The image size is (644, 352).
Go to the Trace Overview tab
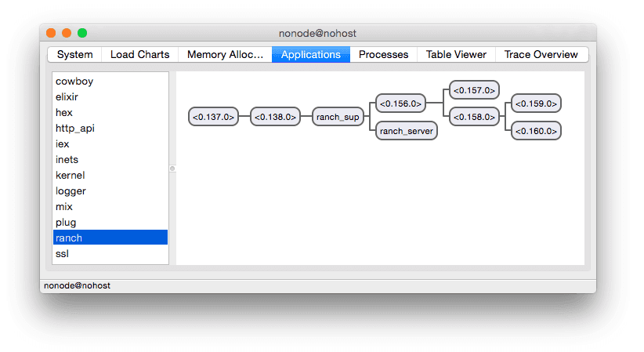[541, 54]
